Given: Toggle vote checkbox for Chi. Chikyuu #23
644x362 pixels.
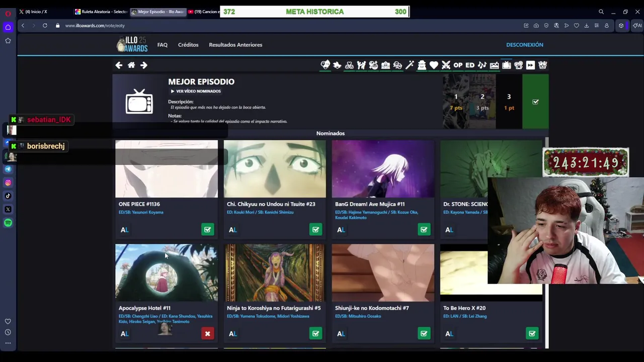Looking at the screenshot, I should click(315, 230).
